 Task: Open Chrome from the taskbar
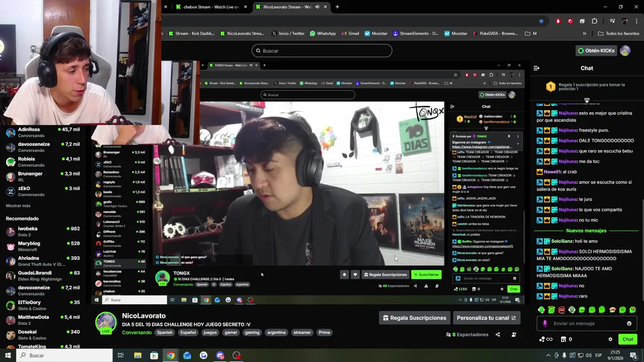171,355
